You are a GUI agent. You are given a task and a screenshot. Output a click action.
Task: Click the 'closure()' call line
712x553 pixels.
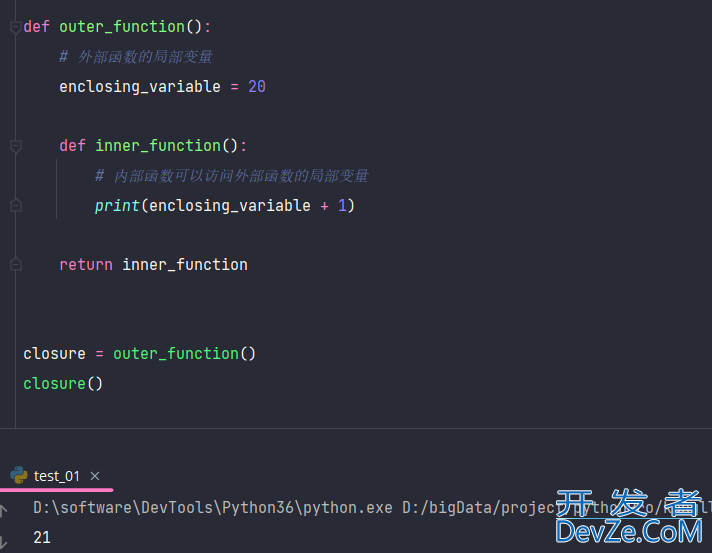(x=63, y=384)
